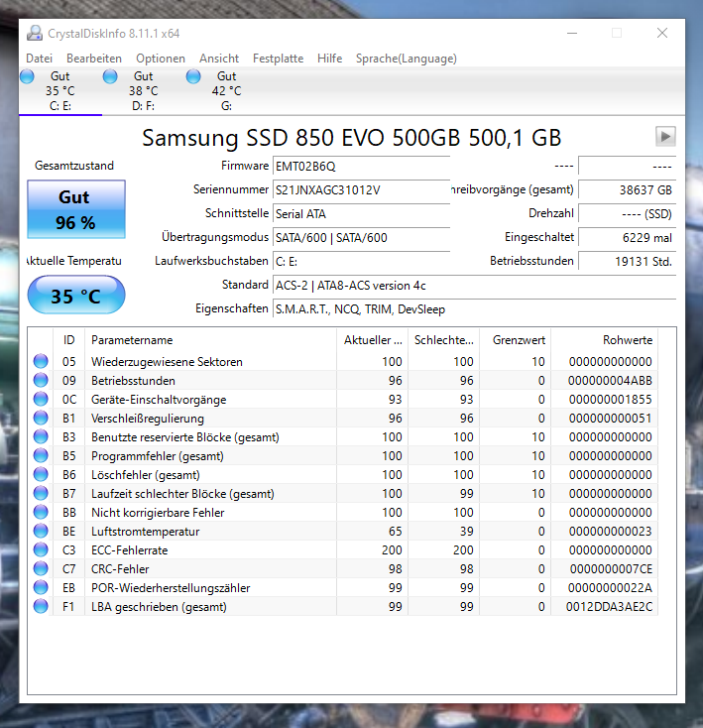
Task: Click the ID column header
Action: tap(69, 340)
